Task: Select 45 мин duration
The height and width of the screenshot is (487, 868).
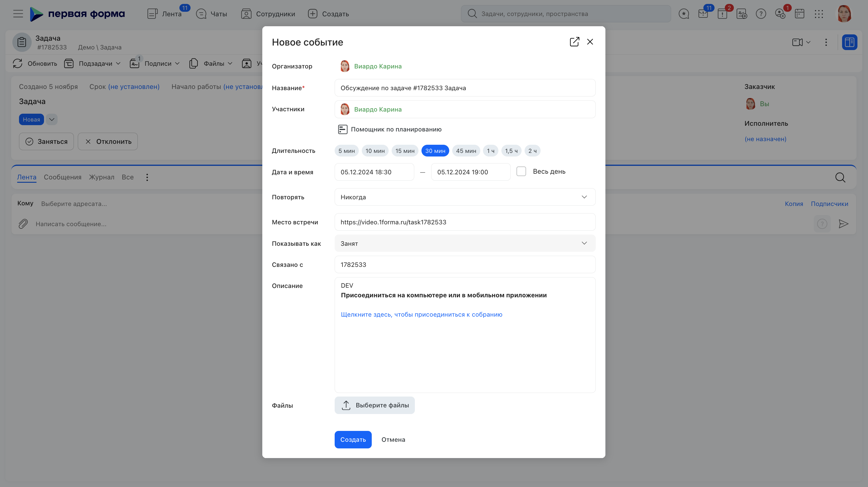Action: click(x=466, y=151)
